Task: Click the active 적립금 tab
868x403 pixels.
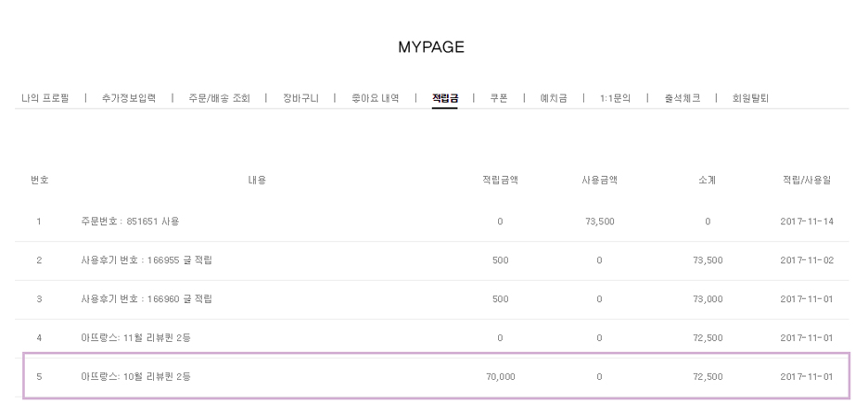Action: [444, 98]
